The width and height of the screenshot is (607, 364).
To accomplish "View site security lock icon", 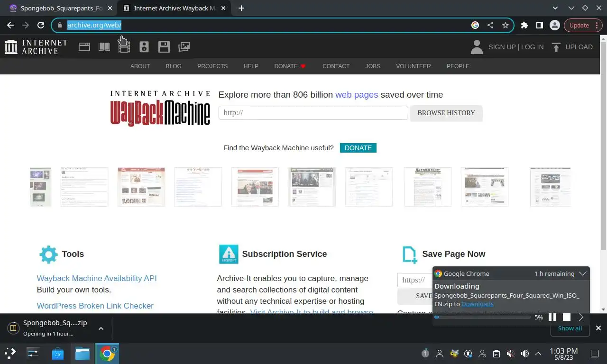I will [60, 25].
